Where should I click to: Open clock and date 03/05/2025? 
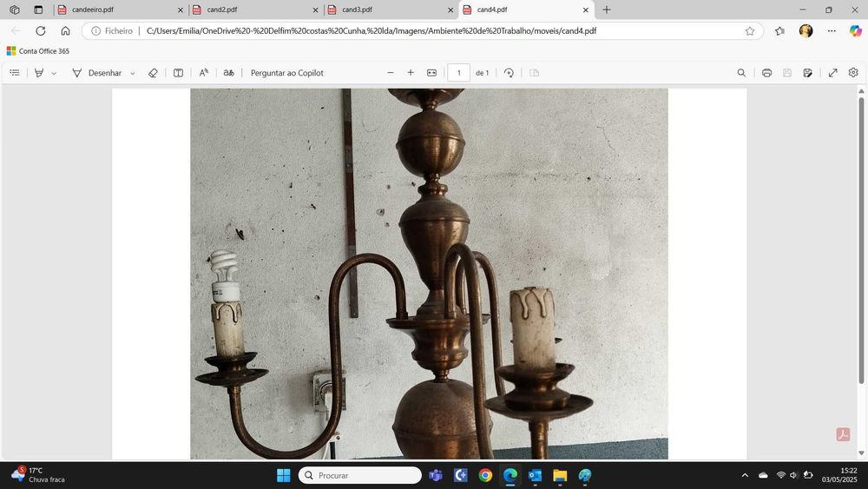click(x=839, y=475)
